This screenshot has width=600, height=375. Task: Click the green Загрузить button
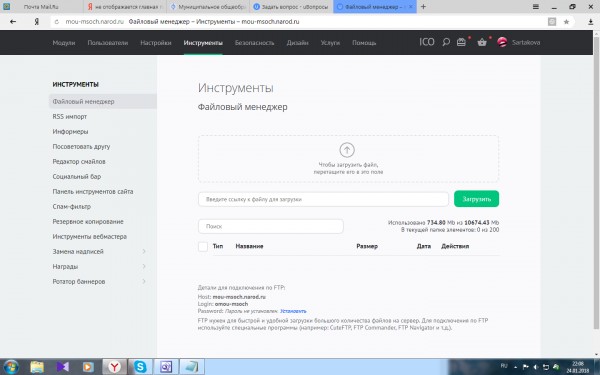[x=476, y=199]
